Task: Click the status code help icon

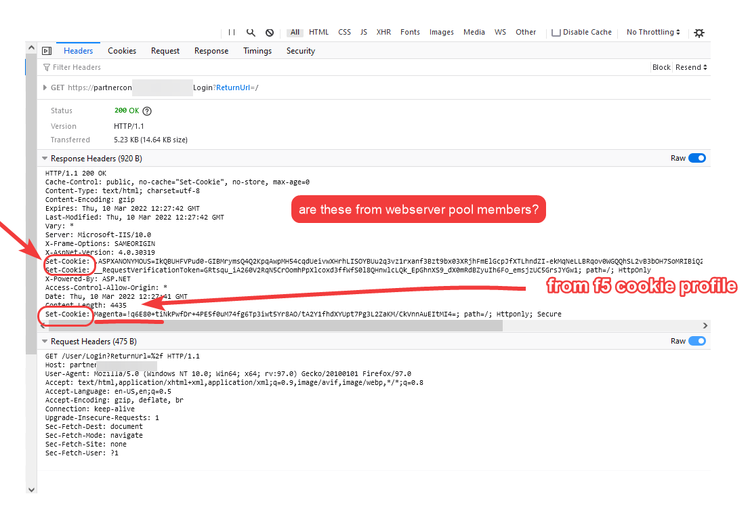Action: tap(147, 111)
